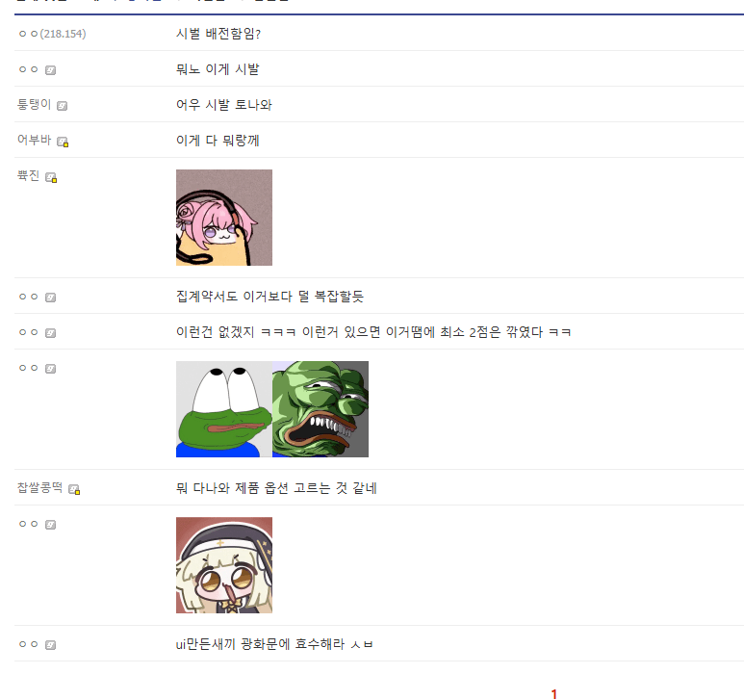This screenshot has width=744, height=700.
Task: Click gallog icon in the '이런건 없겠지' comment row
Action: coord(51,333)
